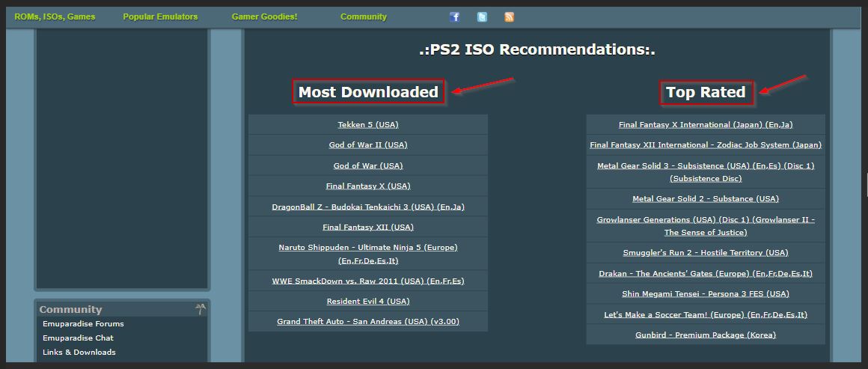Open Drakan The Ancients' Gates link
The height and width of the screenshot is (369, 868).
706,274
